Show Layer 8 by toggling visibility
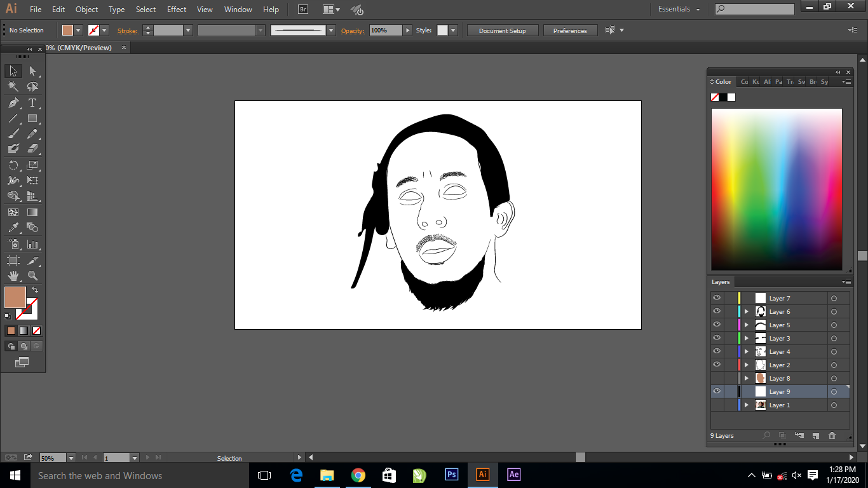 [717, 379]
